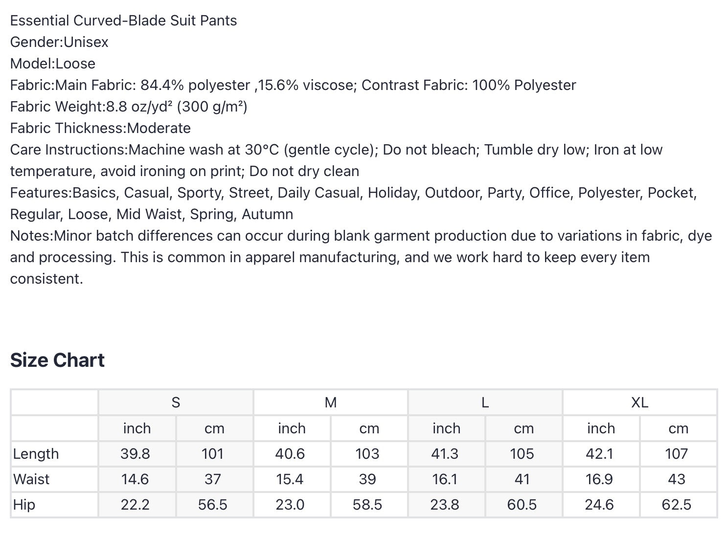Select the S size column header
Screen dimensions: 728x560
click(x=176, y=403)
